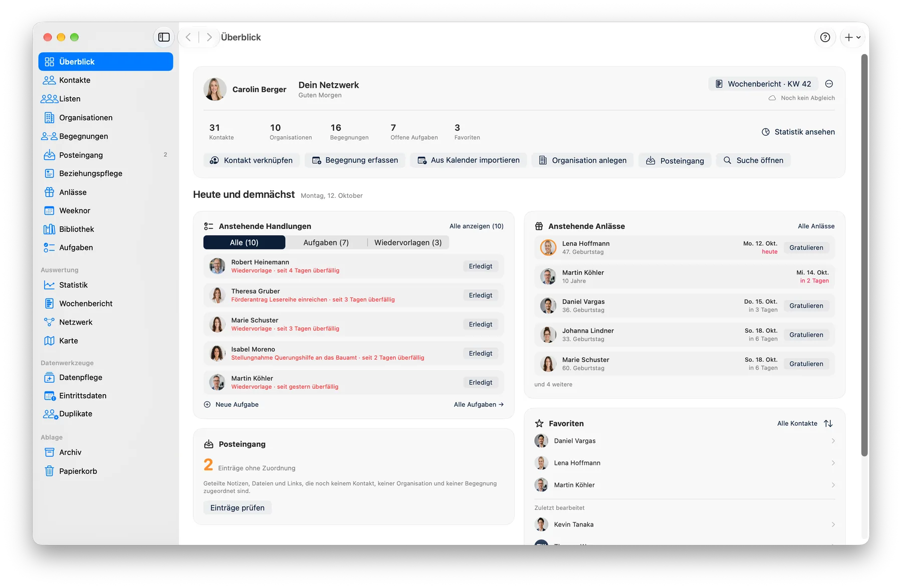Open Anlässe in the sidebar
The image size is (902, 588).
pyautogui.click(x=106, y=192)
